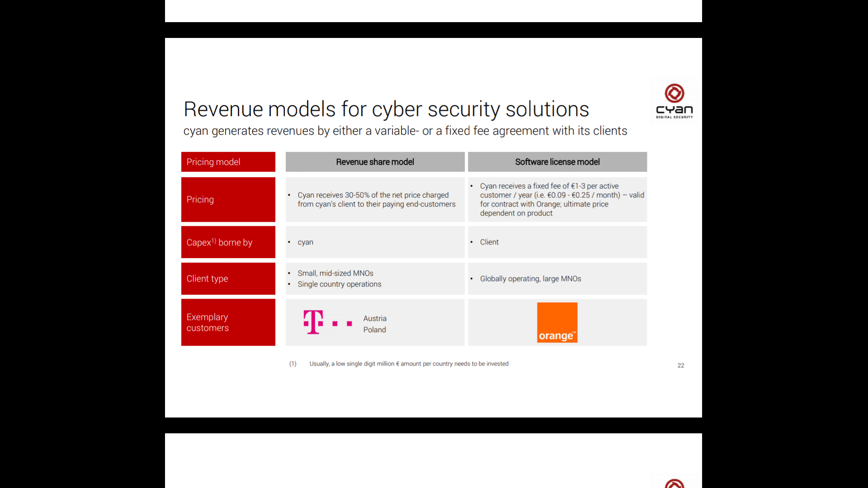The width and height of the screenshot is (868, 488).
Task: Click the Capex borne by label
Action: point(228,242)
